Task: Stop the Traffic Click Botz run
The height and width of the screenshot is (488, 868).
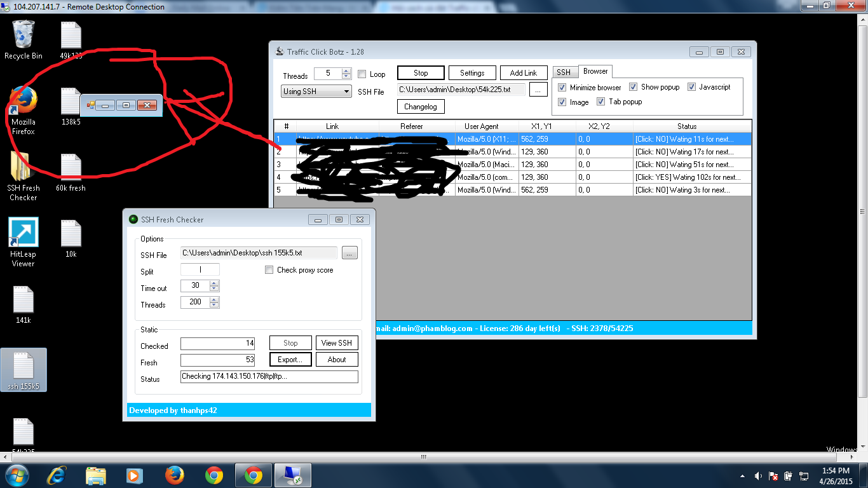Action: point(421,73)
